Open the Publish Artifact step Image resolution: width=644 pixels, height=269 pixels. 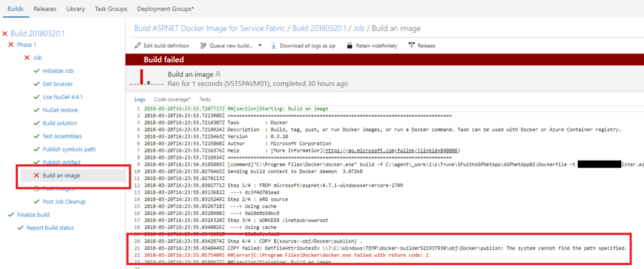(62, 162)
